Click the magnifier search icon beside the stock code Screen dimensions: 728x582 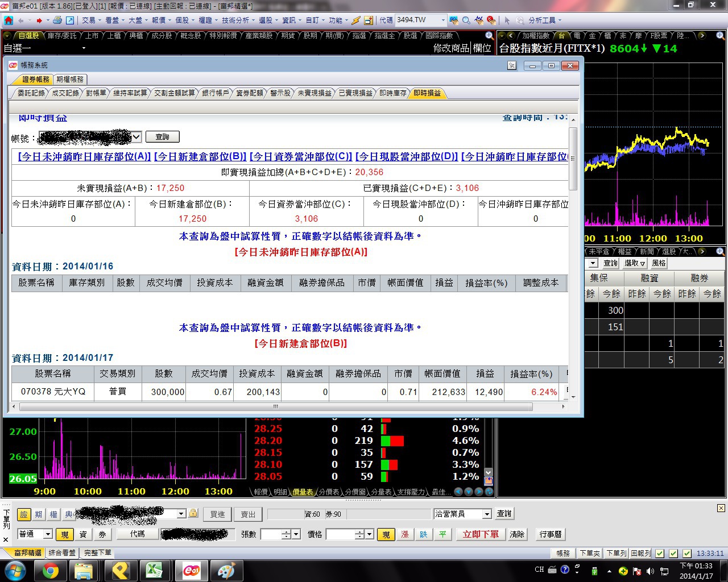click(466, 20)
